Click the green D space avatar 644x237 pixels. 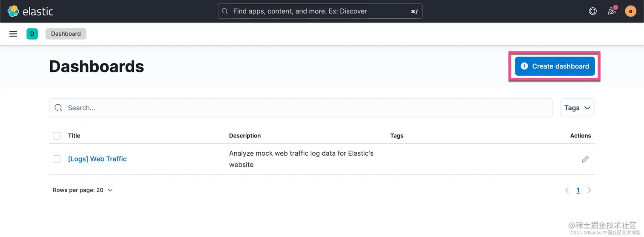click(32, 34)
